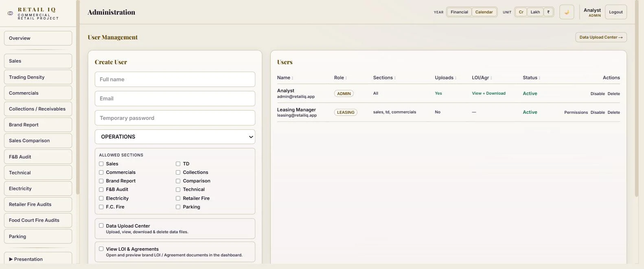Screen dimensions: 644x269
Task: Click 'sales, td, commercials' sections cell
Action: (x=394, y=112)
